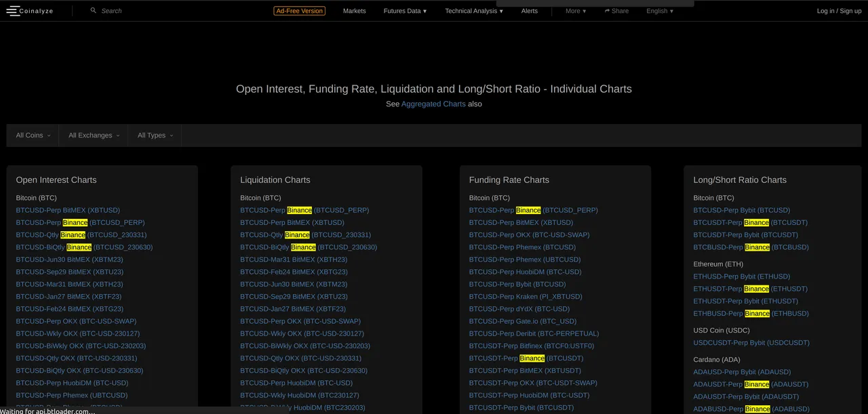
Task: Open BTCUSD-Perp Bybit long/short ratio chart
Action: point(742,210)
